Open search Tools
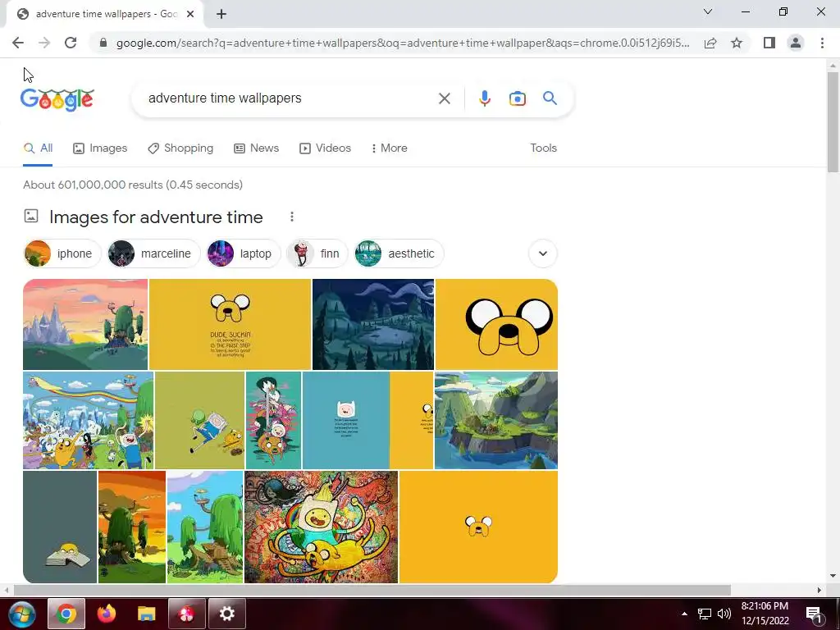The width and height of the screenshot is (840, 630). pyautogui.click(x=543, y=148)
